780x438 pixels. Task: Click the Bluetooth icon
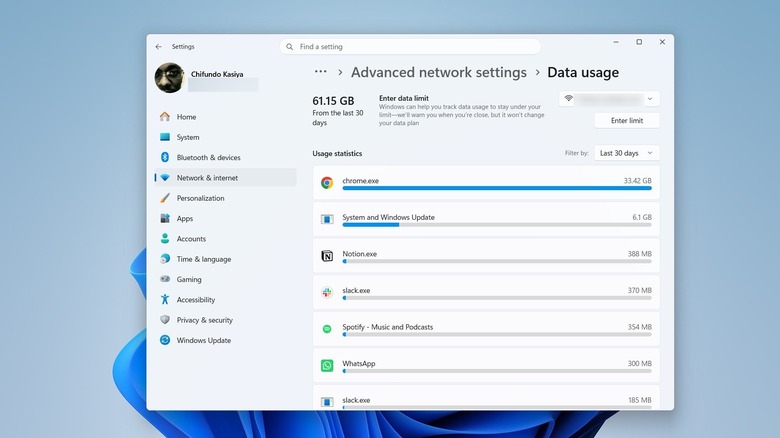click(165, 157)
